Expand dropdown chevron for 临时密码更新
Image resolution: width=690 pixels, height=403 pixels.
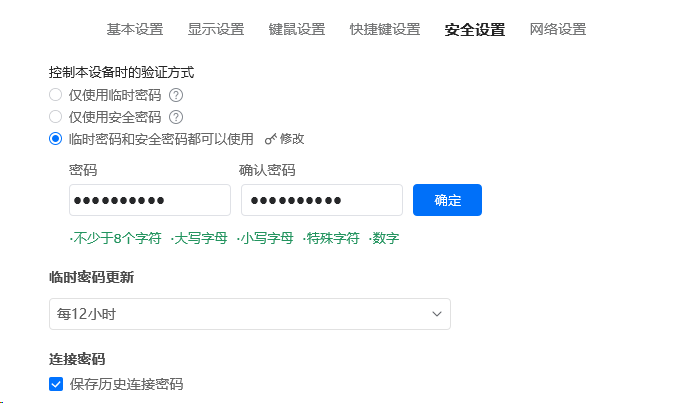437,314
